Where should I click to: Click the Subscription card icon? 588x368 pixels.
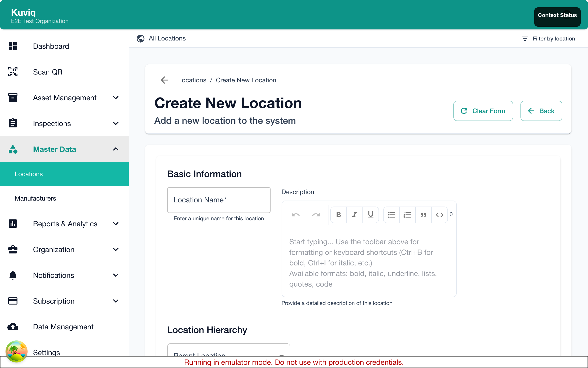point(13,301)
